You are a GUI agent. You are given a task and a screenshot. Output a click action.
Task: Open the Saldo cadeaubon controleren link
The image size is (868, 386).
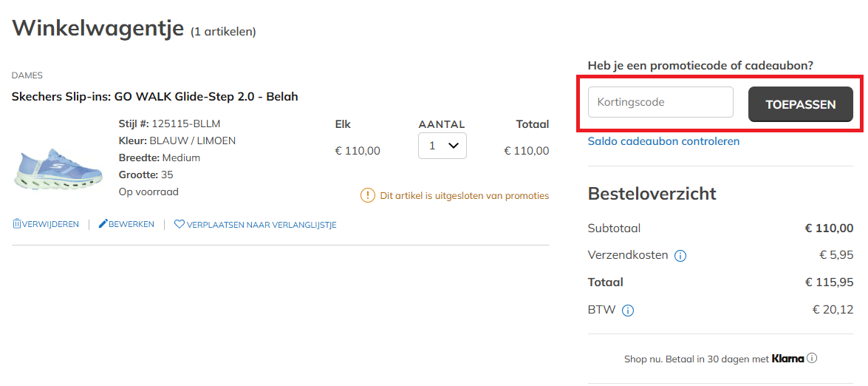[663, 141]
